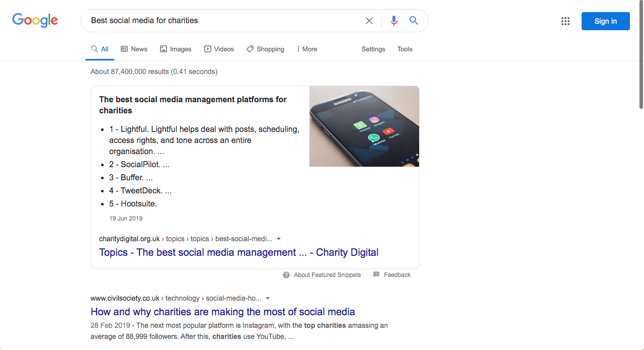Image resolution: width=644 pixels, height=350 pixels.
Task: Click the '1 - Lightful' list item
Action: click(x=204, y=140)
